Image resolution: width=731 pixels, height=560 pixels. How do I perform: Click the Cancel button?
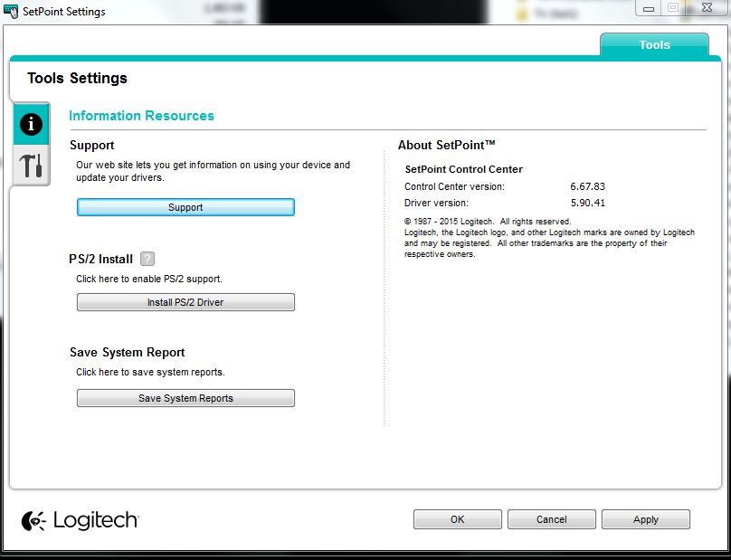(x=552, y=519)
